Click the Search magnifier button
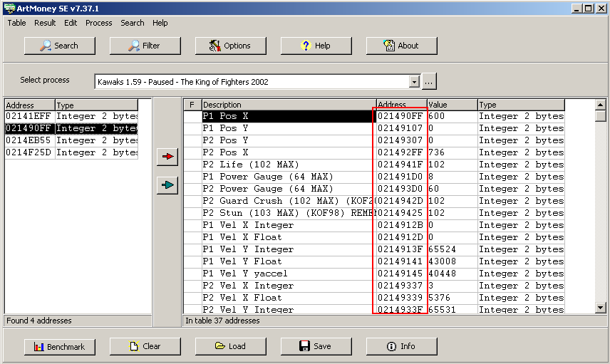 [x=59, y=46]
